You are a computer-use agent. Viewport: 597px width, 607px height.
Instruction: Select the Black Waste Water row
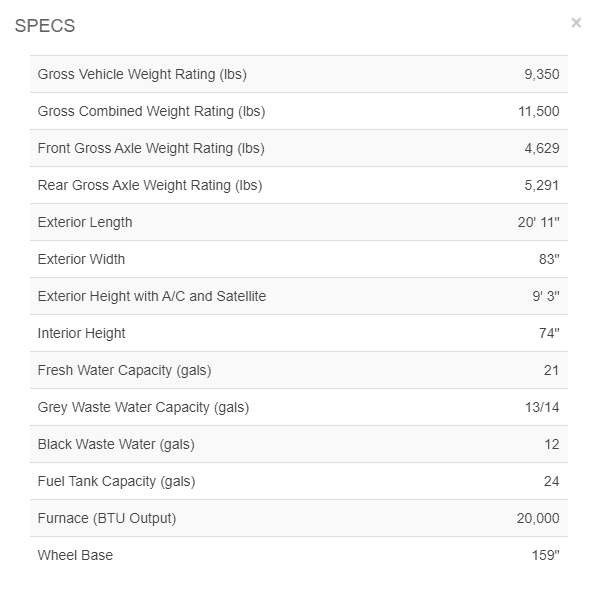point(298,444)
